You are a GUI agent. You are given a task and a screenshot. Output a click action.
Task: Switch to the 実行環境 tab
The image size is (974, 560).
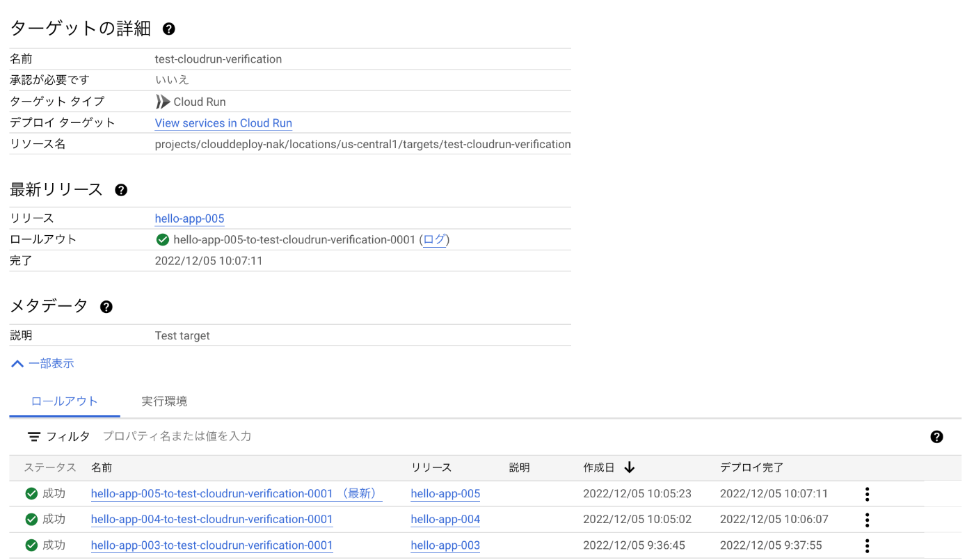164,401
